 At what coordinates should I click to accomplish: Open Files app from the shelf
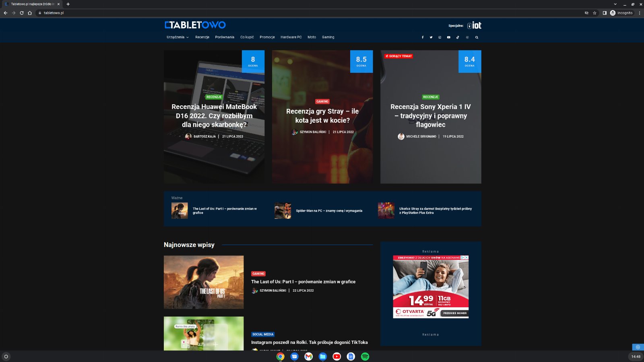[323, 356]
